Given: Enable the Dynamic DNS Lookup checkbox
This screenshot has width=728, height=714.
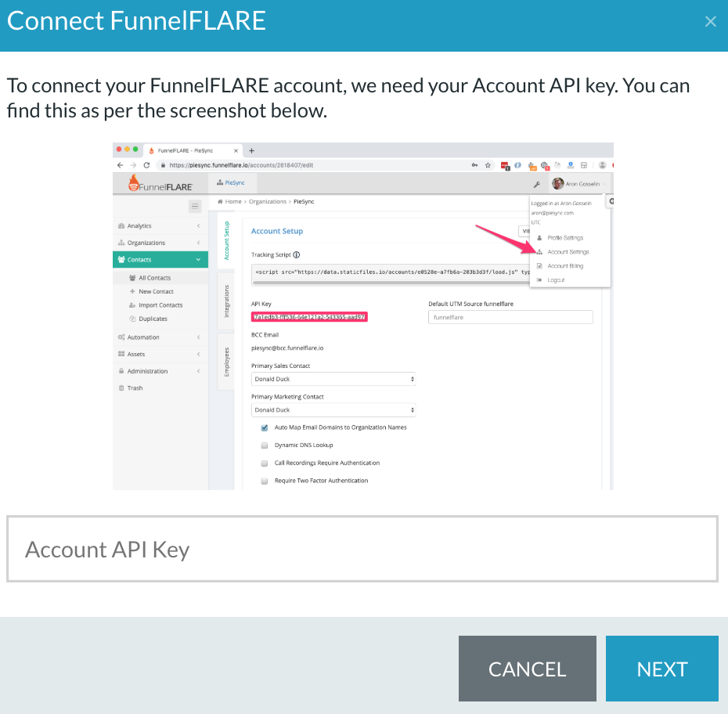Looking at the screenshot, I should pyautogui.click(x=264, y=445).
